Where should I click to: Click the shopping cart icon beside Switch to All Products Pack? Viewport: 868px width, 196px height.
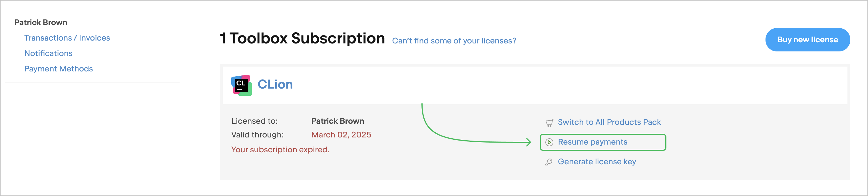[549, 122]
